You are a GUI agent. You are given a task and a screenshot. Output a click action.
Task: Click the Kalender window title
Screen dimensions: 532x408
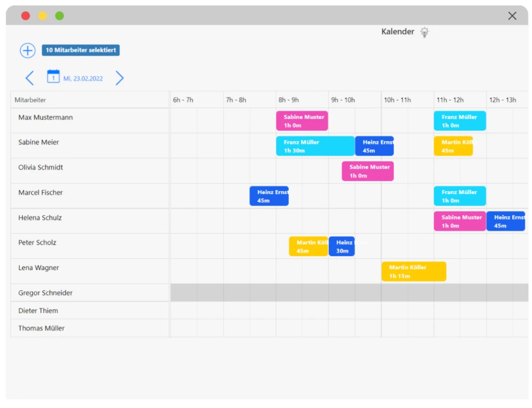click(x=398, y=32)
